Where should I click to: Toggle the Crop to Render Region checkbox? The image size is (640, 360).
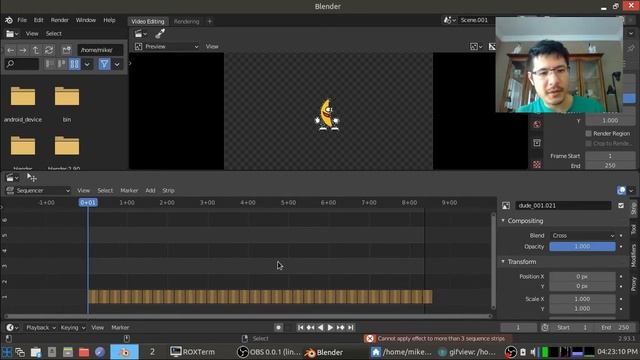589,143
